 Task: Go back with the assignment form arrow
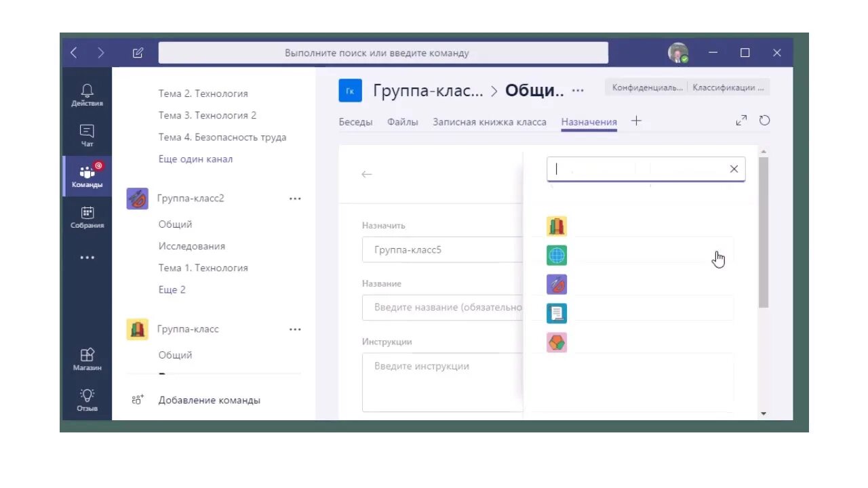(x=367, y=174)
